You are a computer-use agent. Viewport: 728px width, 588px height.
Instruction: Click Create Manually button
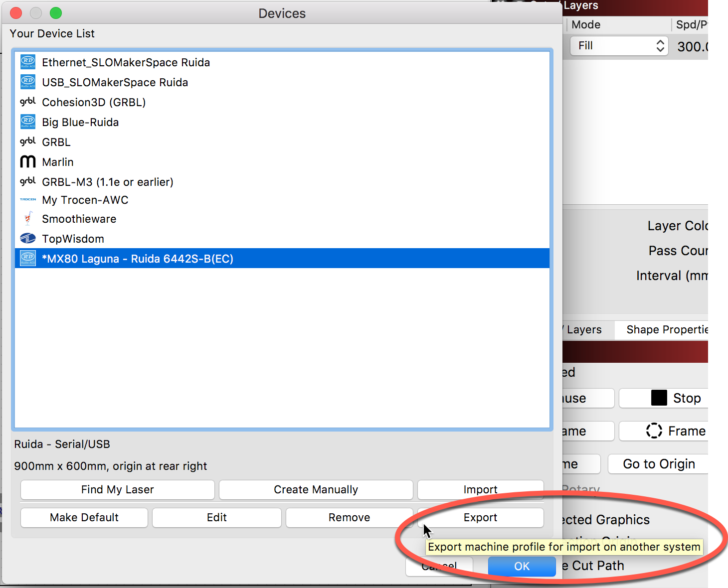tap(316, 489)
